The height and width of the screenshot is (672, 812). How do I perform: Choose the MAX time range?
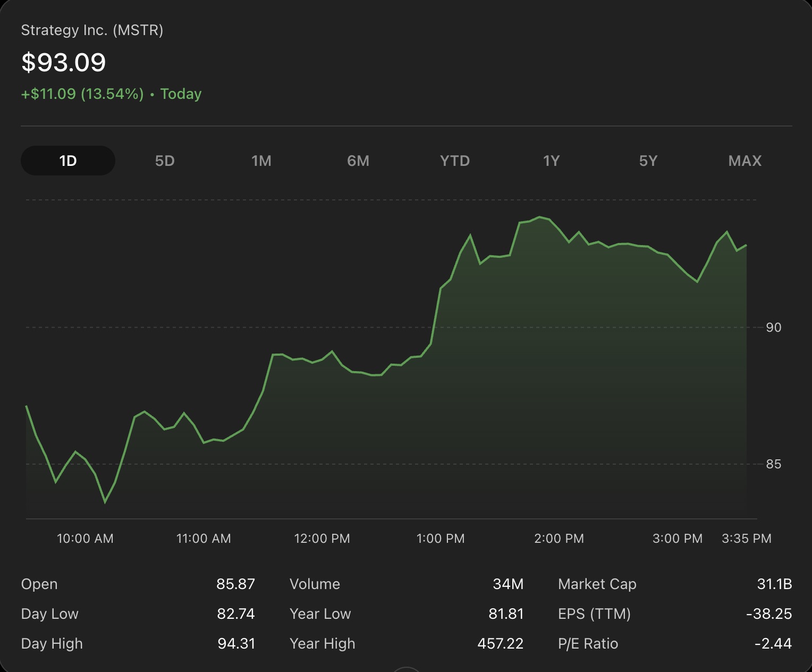tap(745, 161)
